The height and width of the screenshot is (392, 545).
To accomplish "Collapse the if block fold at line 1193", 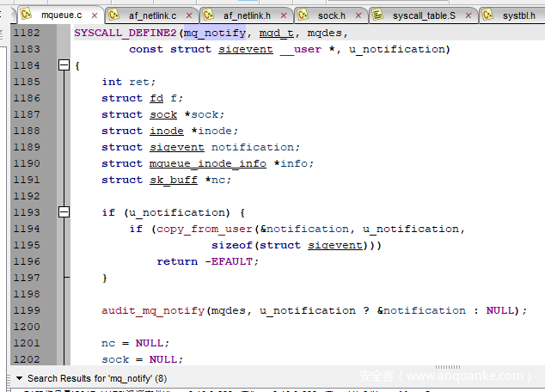I will pyautogui.click(x=63, y=212).
